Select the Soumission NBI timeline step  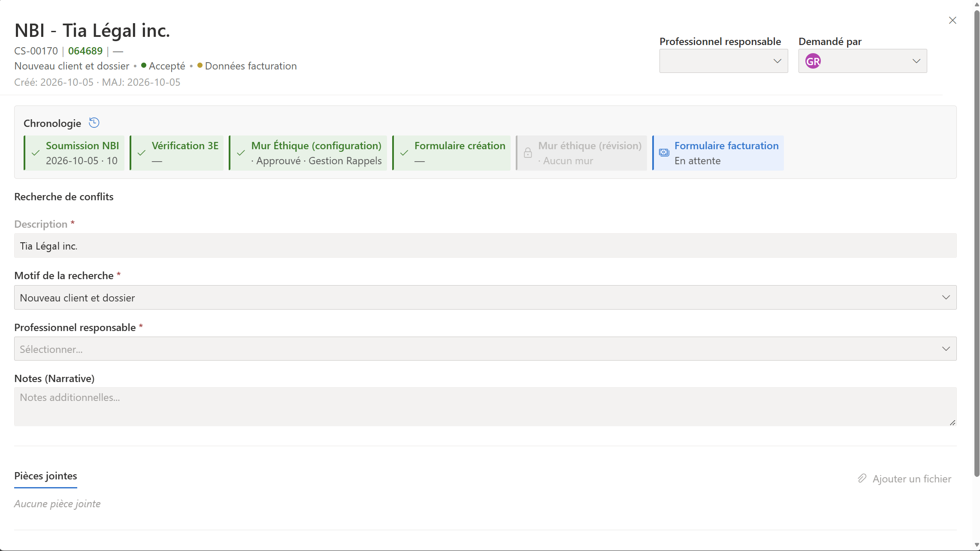pyautogui.click(x=74, y=153)
